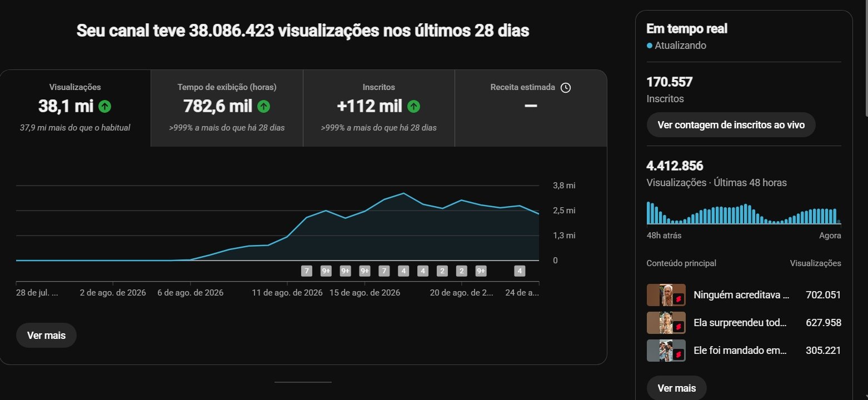Click the last video marker labeled 4
This screenshot has height=400, width=868.
tap(520, 271)
